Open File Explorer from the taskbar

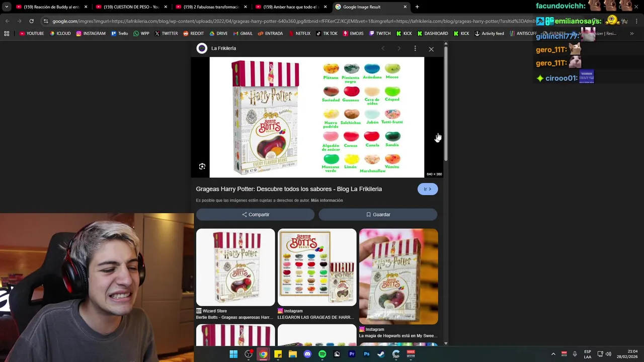click(293, 354)
